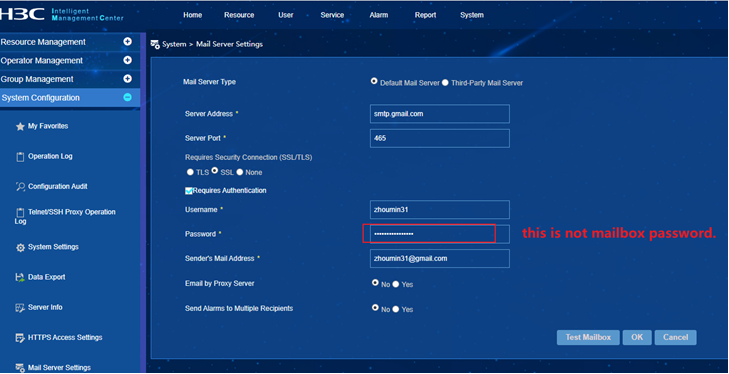
Task: Open HTTPS Access Settings sidebar link
Action: [x=65, y=337]
